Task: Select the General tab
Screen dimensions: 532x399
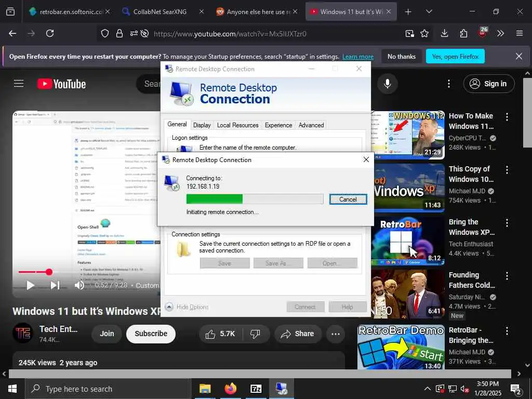Action: pos(177,124)
